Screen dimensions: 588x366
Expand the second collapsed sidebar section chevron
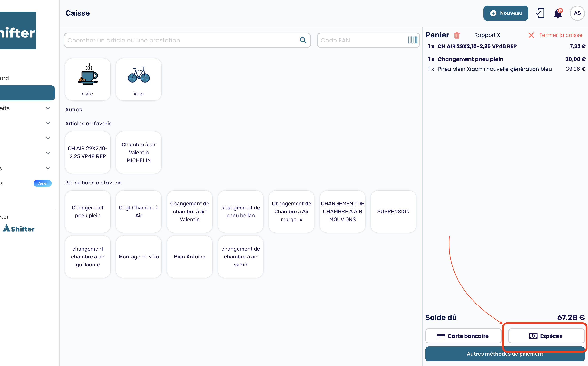(x=48, y=123)
